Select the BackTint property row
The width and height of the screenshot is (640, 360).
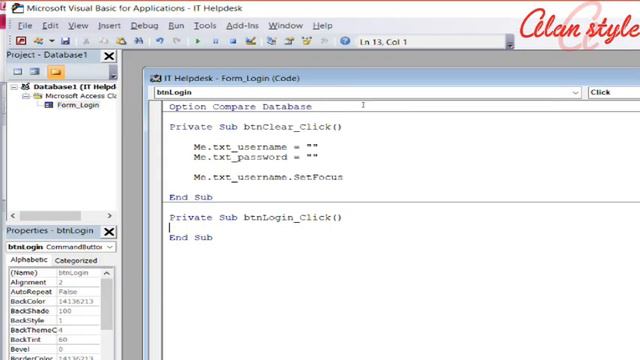pyautogui.click(x=55, y=340)
